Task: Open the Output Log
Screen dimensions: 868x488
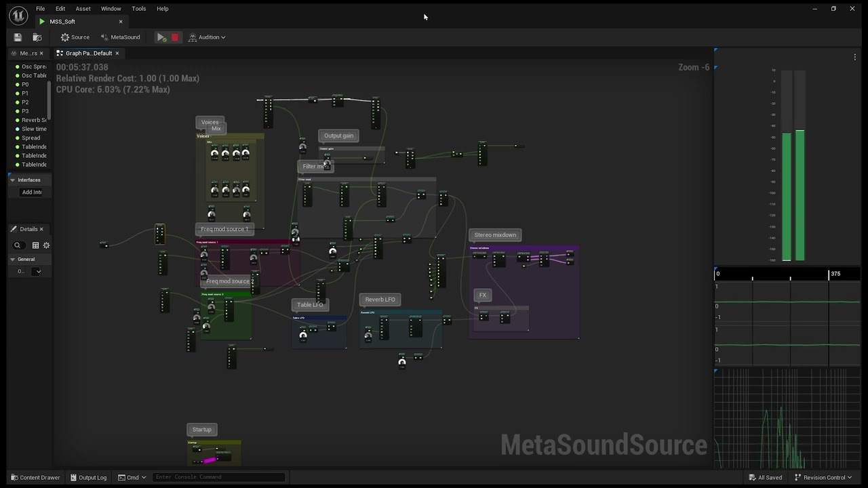Action: pos(88,477)
